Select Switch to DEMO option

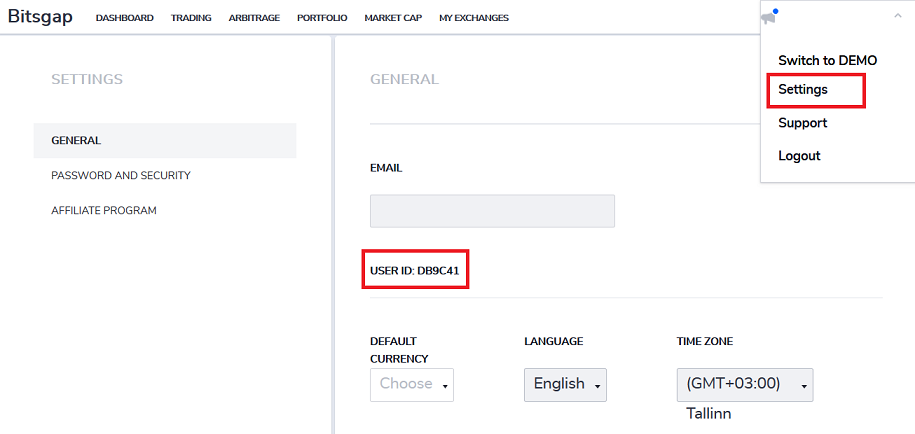tap(827, 60)
